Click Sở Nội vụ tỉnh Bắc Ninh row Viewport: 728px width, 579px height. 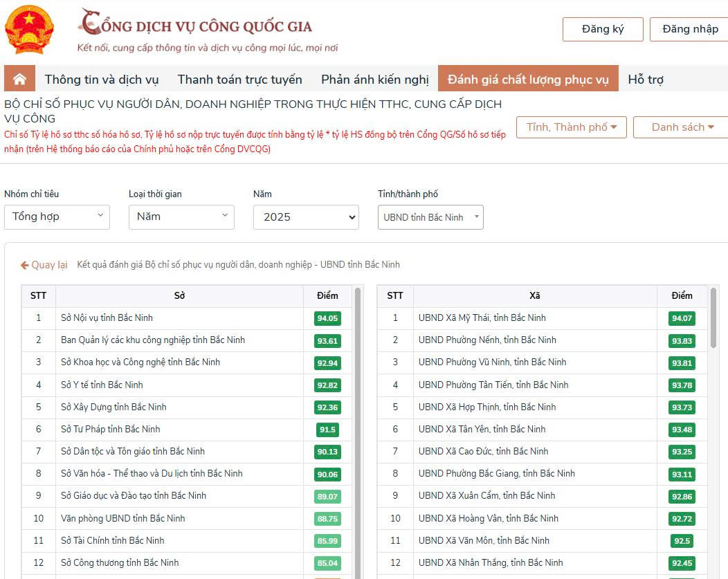107,318
